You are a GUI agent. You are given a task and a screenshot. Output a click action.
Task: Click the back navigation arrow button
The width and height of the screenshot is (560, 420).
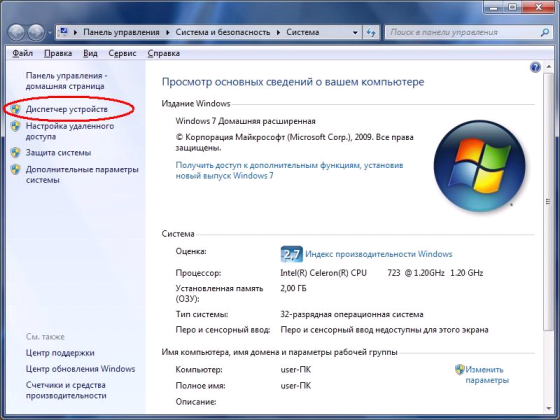[16, 32]
